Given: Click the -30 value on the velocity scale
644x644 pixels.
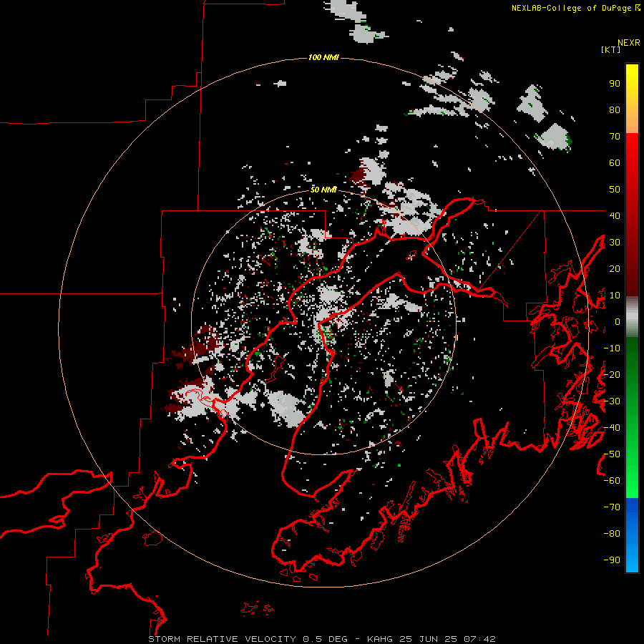Looking at the screenshot, I should (612, 401).
